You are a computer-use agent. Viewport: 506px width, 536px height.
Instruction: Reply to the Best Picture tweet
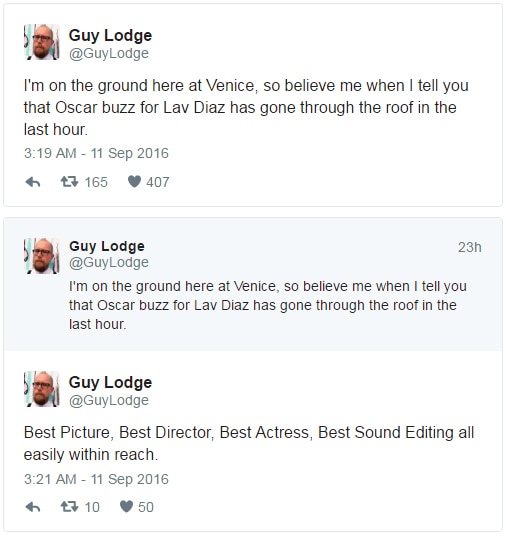(33, 507)
